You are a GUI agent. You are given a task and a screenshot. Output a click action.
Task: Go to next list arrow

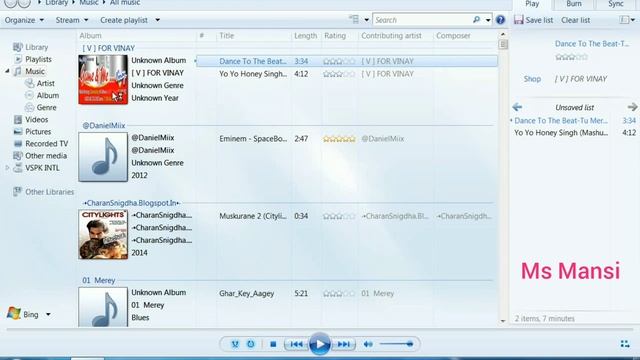[x=632, y=107]
